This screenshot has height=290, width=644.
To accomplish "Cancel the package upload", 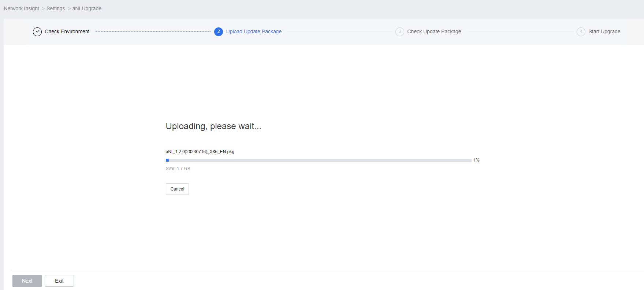I will click(x=177, y=189).
